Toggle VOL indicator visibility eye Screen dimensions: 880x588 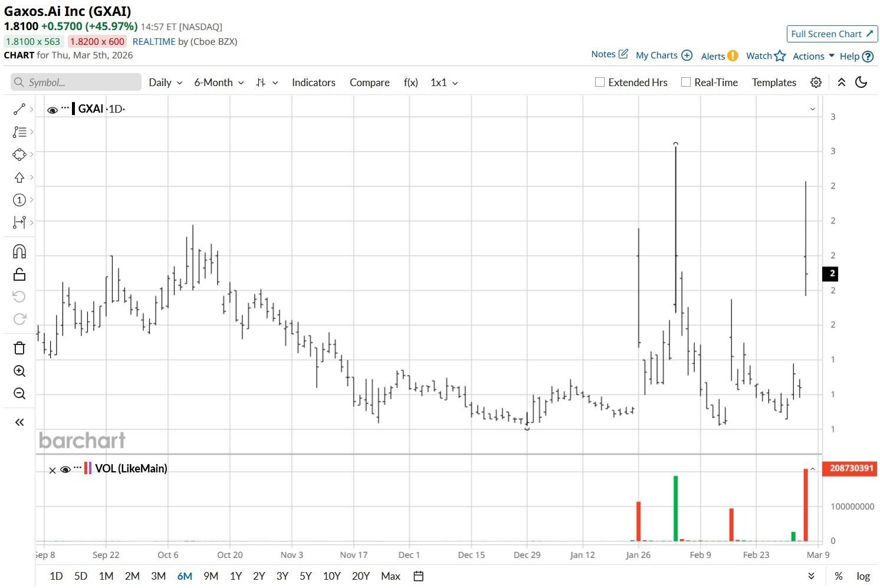pyautogui.click(x=65, y=469)
